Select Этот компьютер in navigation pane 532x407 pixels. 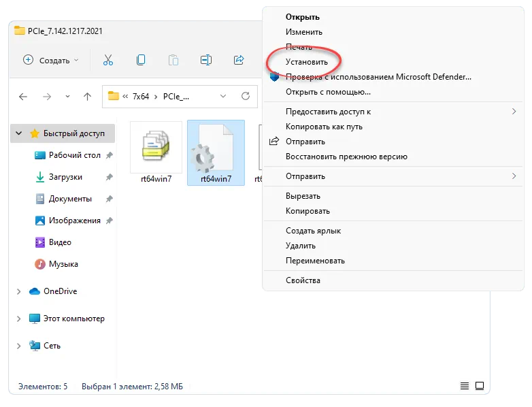pyautogui.click(x=74, y=319)
